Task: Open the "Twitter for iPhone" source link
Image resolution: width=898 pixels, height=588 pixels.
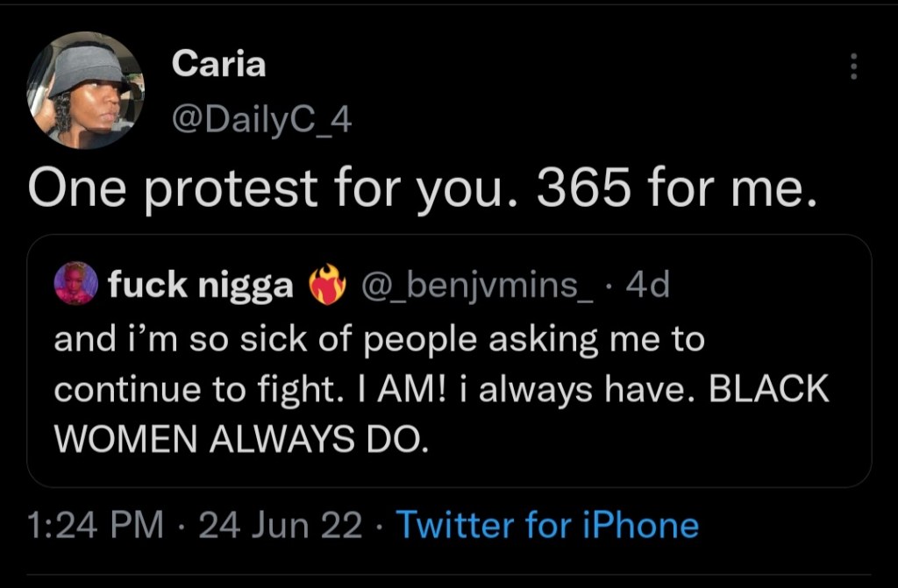Action: tap(548, 525)
